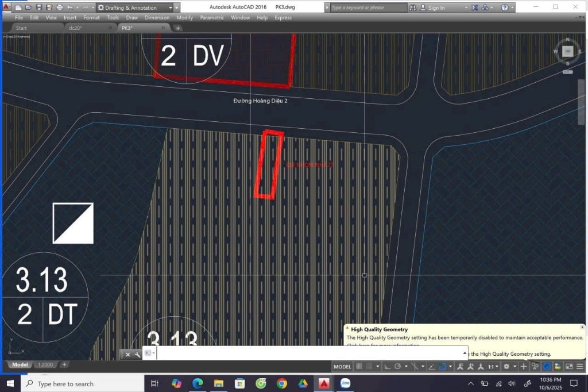Click the Plot printer icon
This screenshot has width=588, height=392.
point(60,8)
